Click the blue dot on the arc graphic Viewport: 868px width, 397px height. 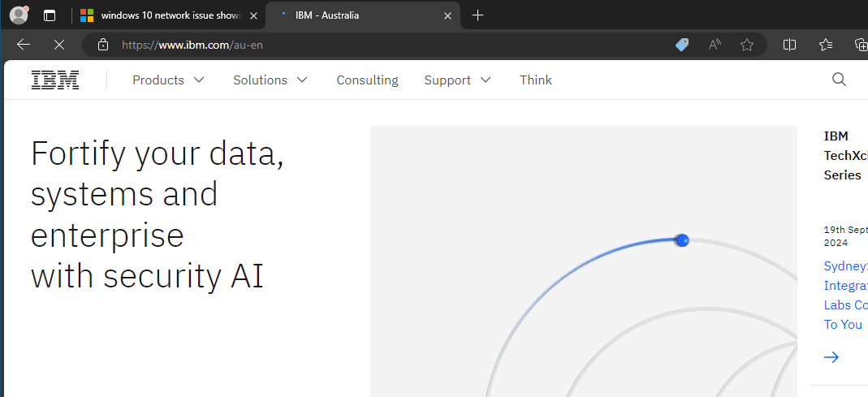(x=683, y=240)
